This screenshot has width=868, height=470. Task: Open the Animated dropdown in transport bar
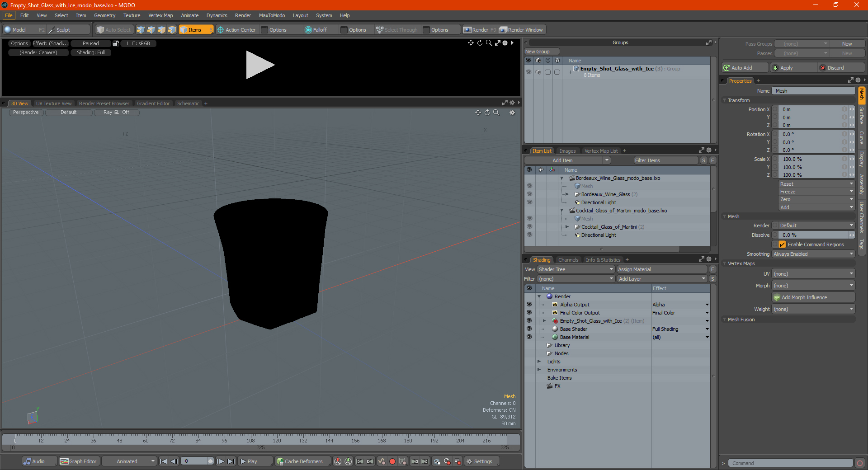point(129,461)
